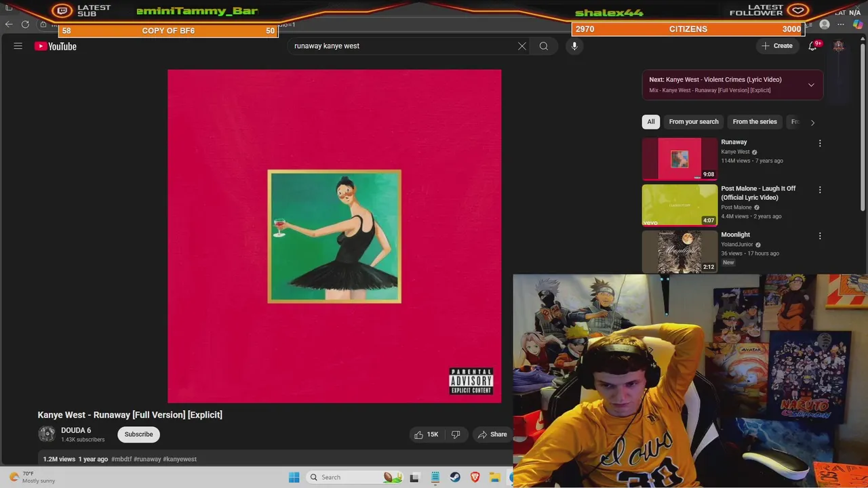
Task: Open Post Malone - Laugh It Off title link
Action: tap(758, 193)
